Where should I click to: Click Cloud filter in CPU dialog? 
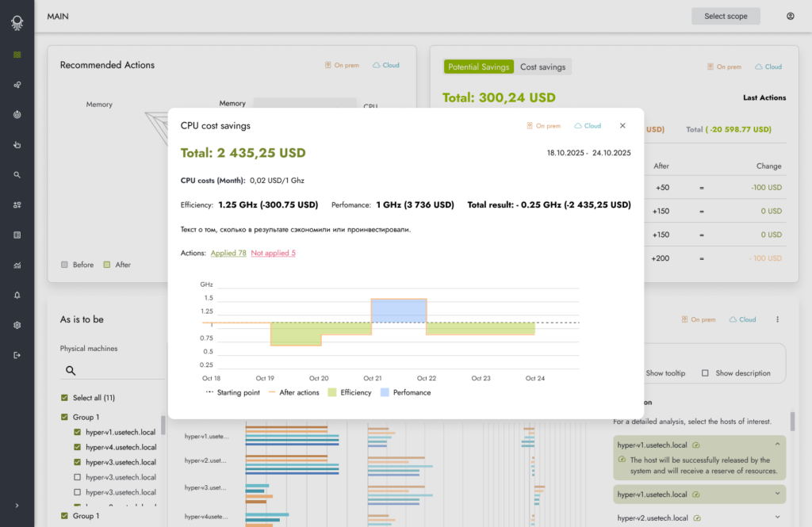coord(588,126)
